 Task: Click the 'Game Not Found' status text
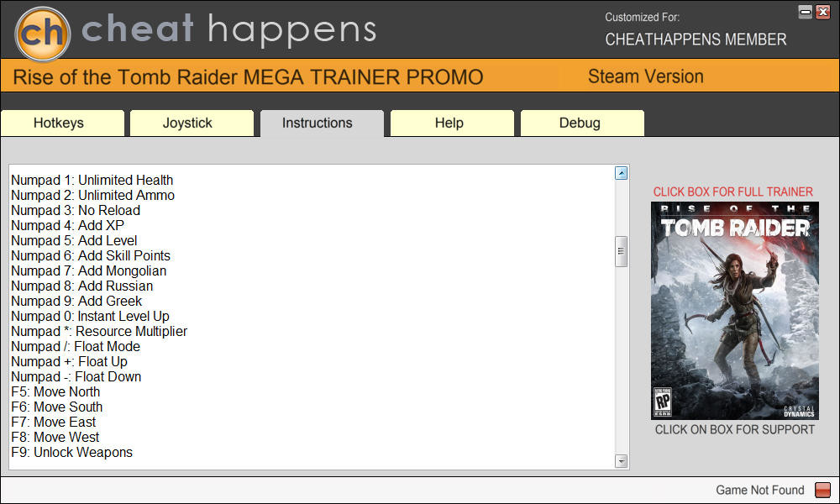759,490
